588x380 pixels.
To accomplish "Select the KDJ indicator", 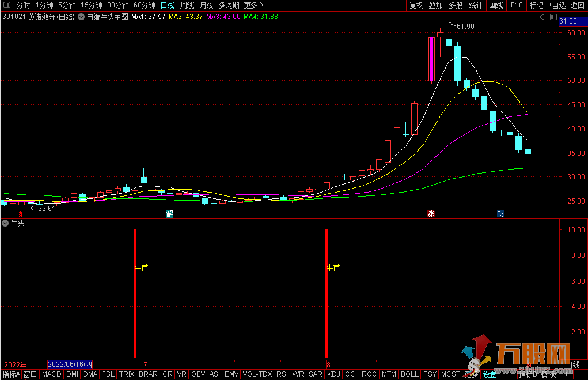I will click(x=334, y=374).
